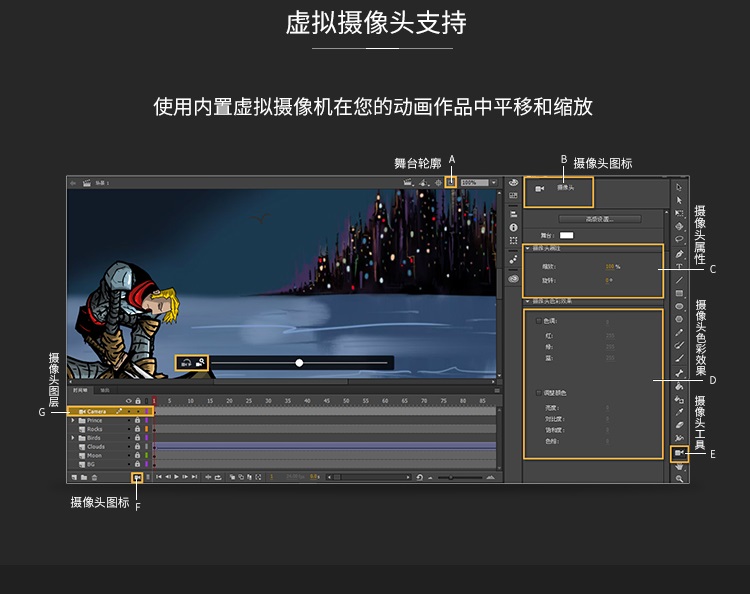Select the Lasso tool
Image resolution: width=750 pixels, height=594 pixels.
(679, 239)
